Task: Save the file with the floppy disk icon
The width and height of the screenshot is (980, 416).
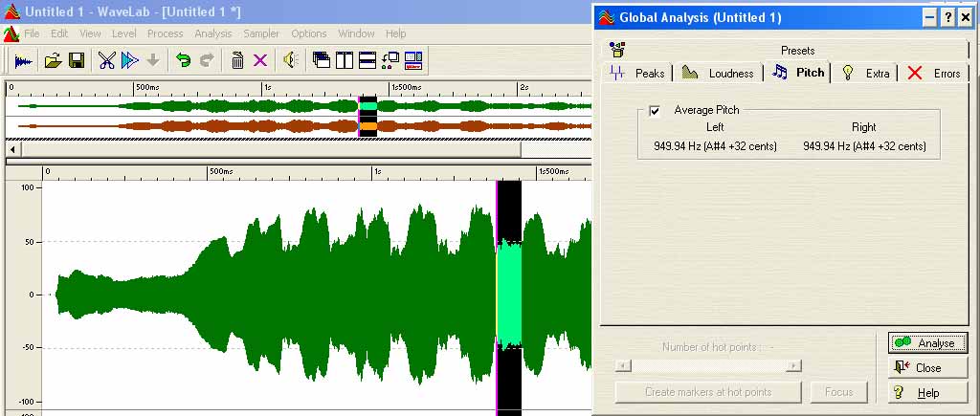Action: click(76, 60)
